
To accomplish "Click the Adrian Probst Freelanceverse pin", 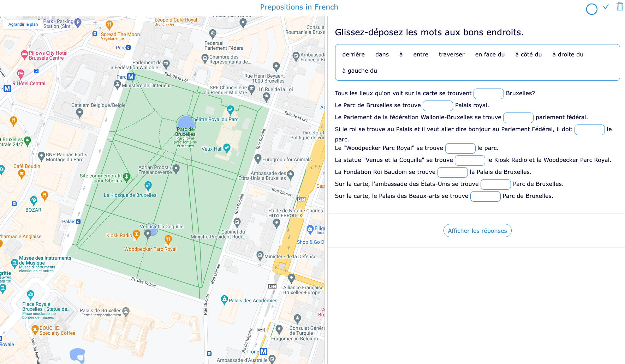I will (176, 169).
